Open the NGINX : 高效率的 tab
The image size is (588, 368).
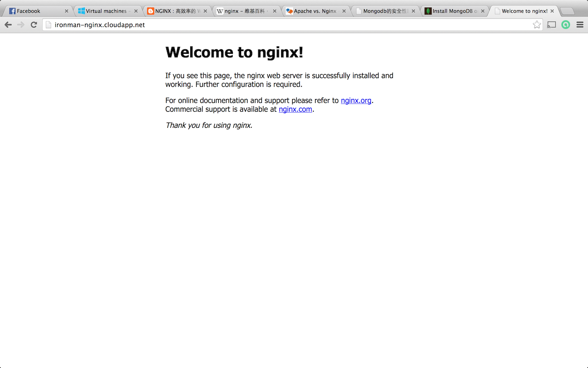[177, 11]
